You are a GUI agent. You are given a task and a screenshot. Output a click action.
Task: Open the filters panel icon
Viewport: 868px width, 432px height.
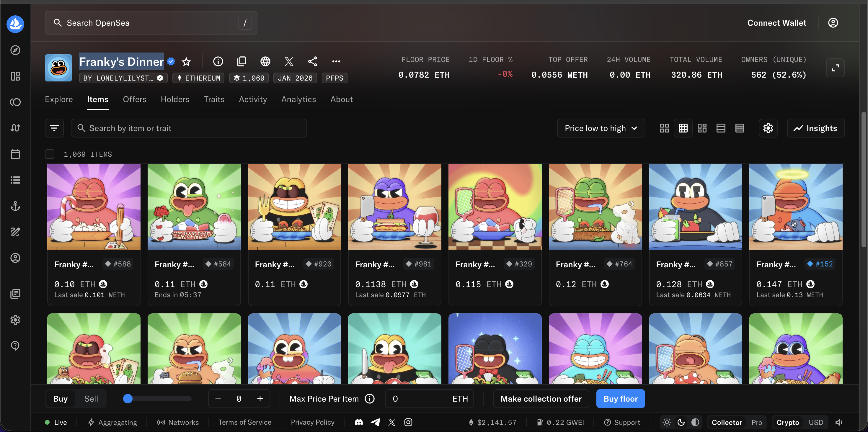(x=54, y=128)
